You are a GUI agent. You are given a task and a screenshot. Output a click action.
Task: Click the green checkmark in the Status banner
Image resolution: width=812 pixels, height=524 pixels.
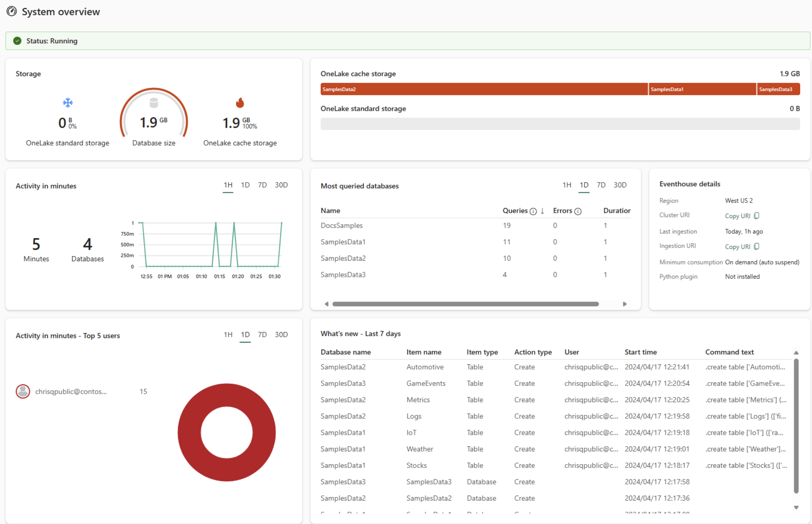coord(17,41)
